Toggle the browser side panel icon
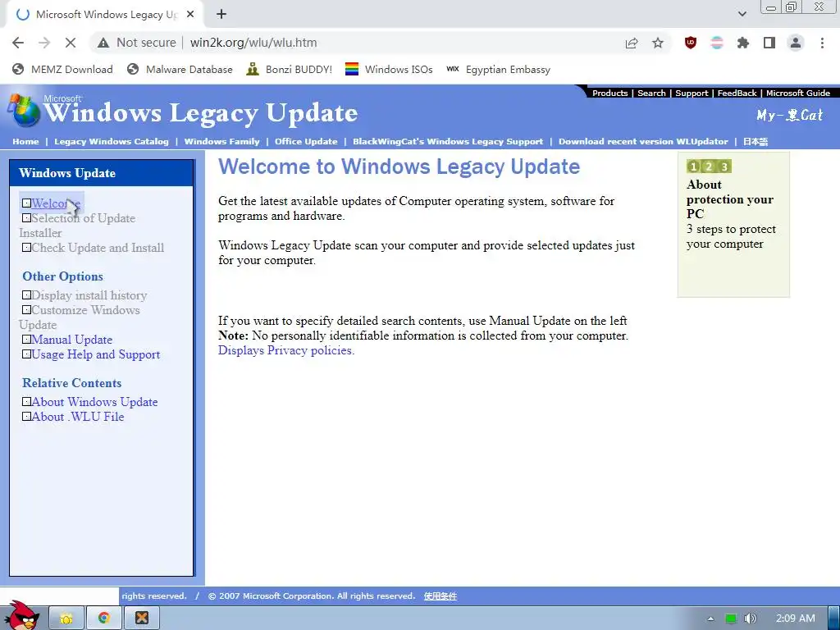Screen dimensions: 840x630 [769, 43]
